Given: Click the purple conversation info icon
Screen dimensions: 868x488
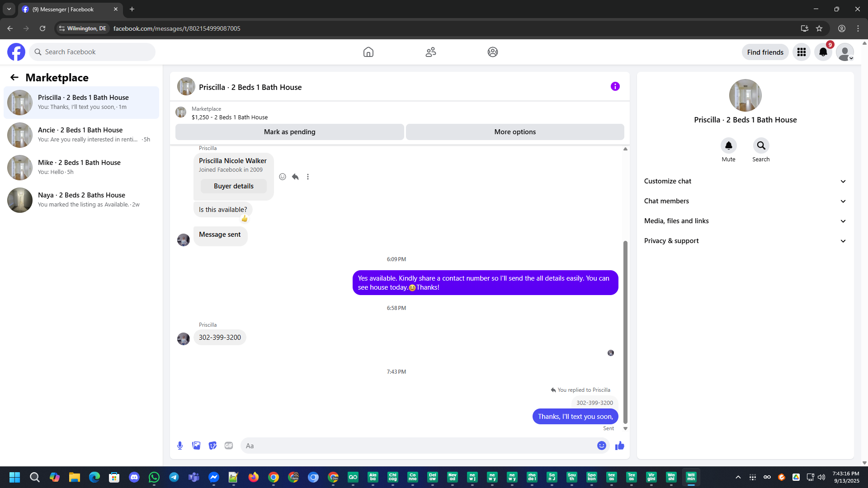Looking at the screenshot, I should pos(615,86).
